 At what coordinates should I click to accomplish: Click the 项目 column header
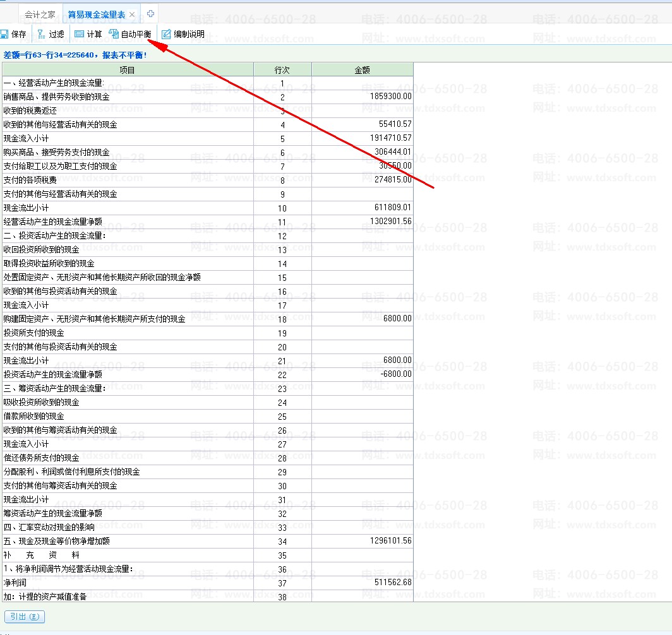coord(128,69)
